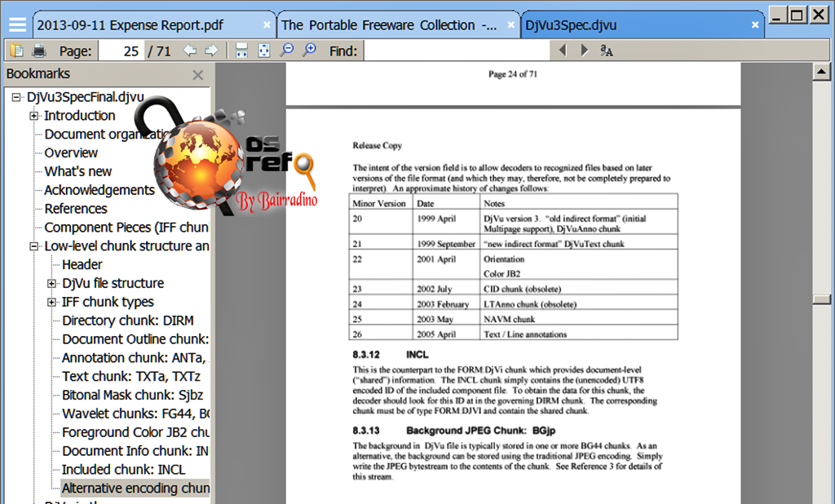Image resolution: width=835 pixels, height=504 pixels.
Task: Open Wavelet chunks: FG44 bookmark
Action: pos(135,414)
